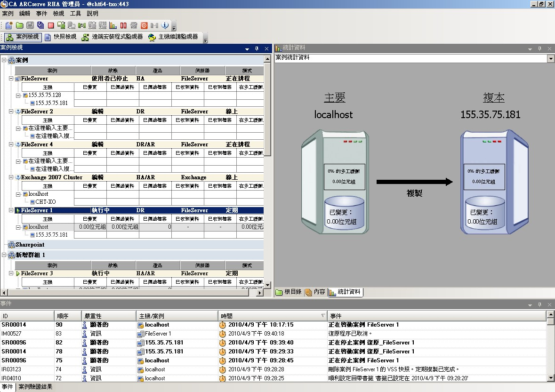Click the clock icon in SR00014 10:17:15 row
The height and width of the screenshot is (392, 555).
(x=222, y=325)
